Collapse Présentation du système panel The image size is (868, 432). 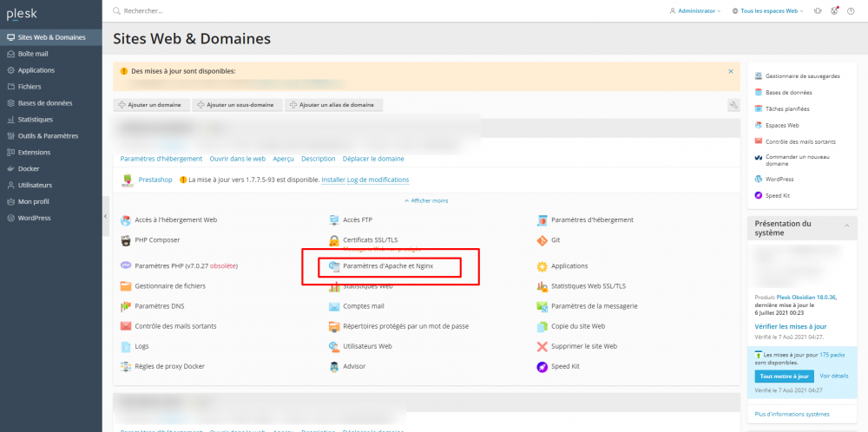pyautogui.click(x=846, y=226)
